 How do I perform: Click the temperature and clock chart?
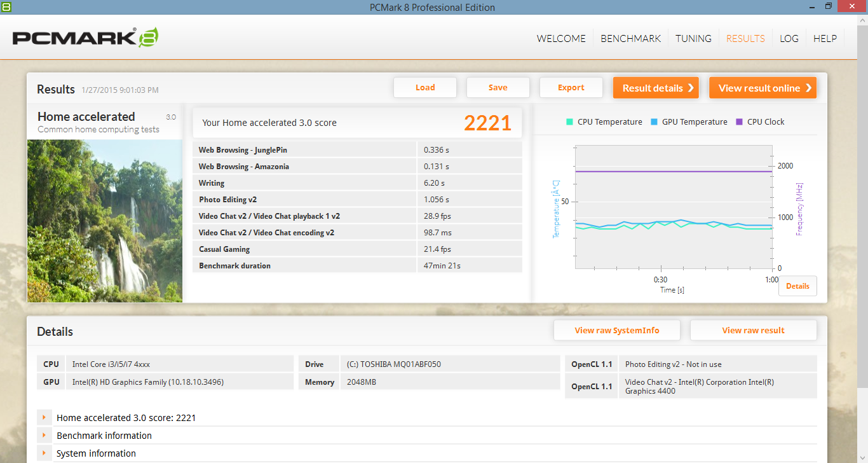pos(674,207)
